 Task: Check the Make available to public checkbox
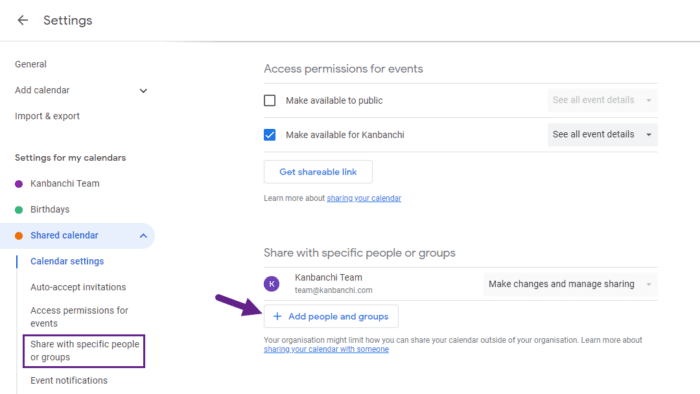(270, 100)
